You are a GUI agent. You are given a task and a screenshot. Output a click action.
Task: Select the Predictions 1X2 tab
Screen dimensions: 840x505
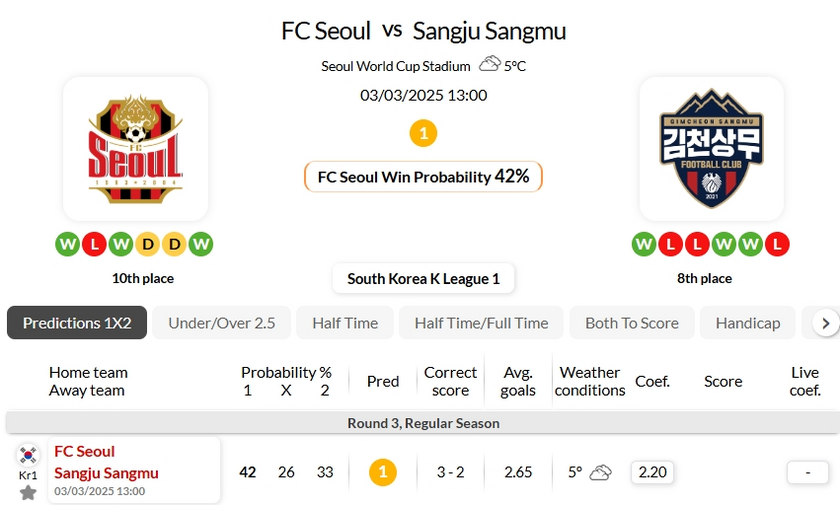(x=77, y=323)
